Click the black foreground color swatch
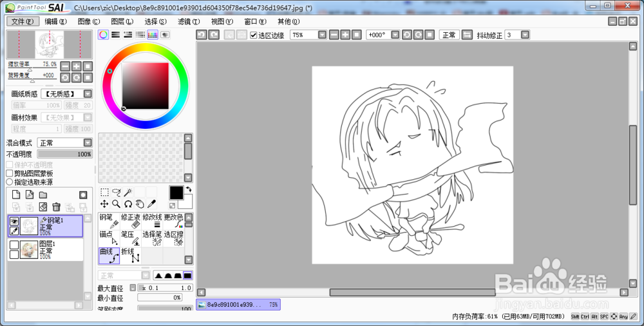The image size is (644, 326). pos(176,193)
